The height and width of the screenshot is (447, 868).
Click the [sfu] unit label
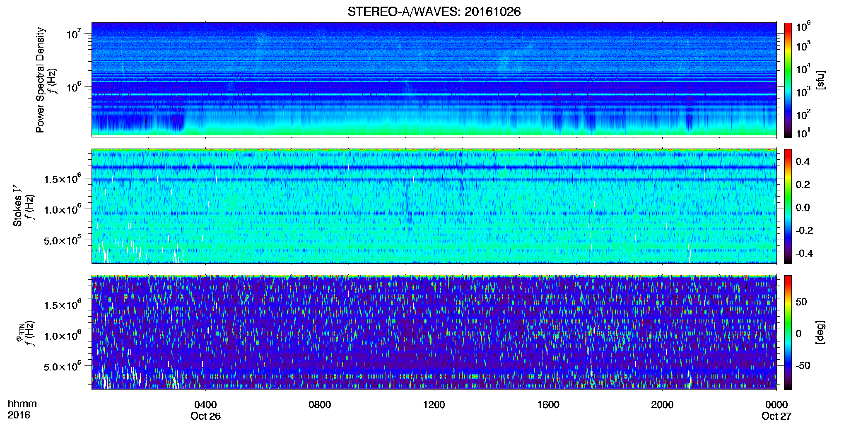820,80
